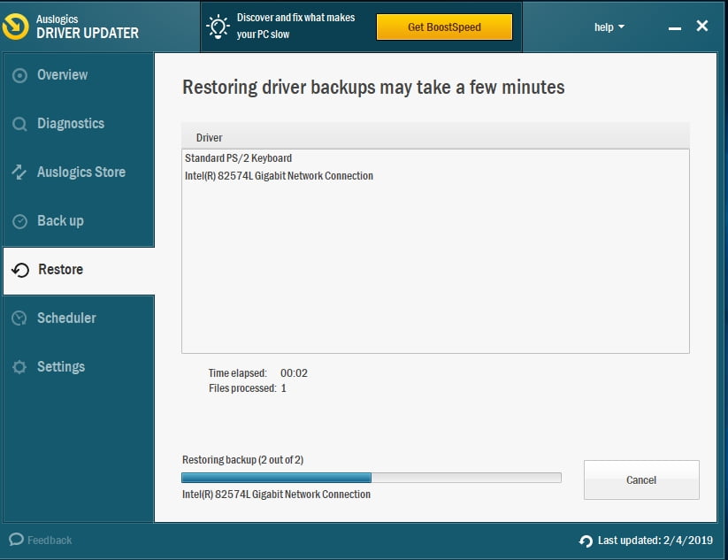Open the Feedback link
Viewport: 728px width, 560px height.
50,540
